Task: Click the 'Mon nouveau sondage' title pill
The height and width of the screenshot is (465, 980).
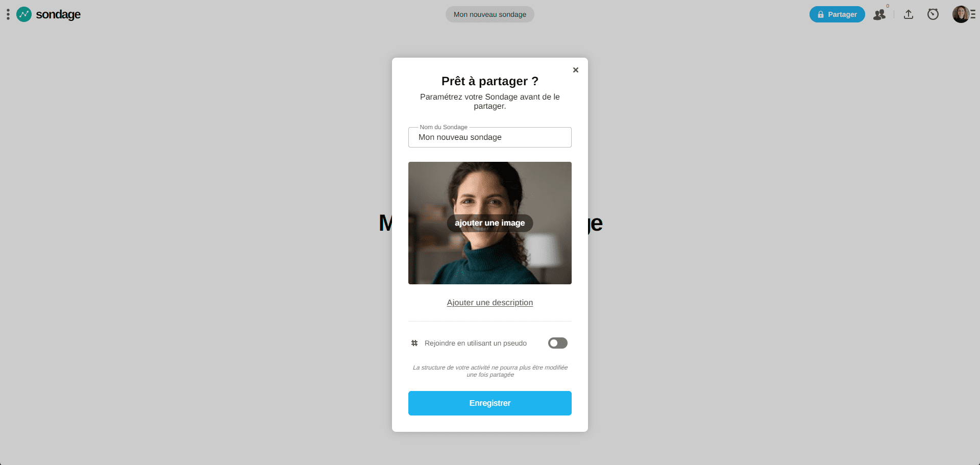Action: [x=490, y=14]
